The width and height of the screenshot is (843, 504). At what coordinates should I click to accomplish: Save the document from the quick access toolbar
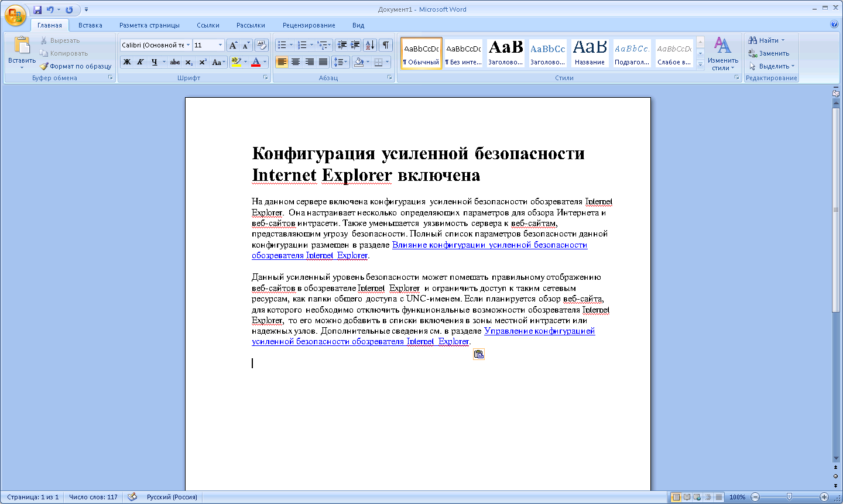pos(37,9)
